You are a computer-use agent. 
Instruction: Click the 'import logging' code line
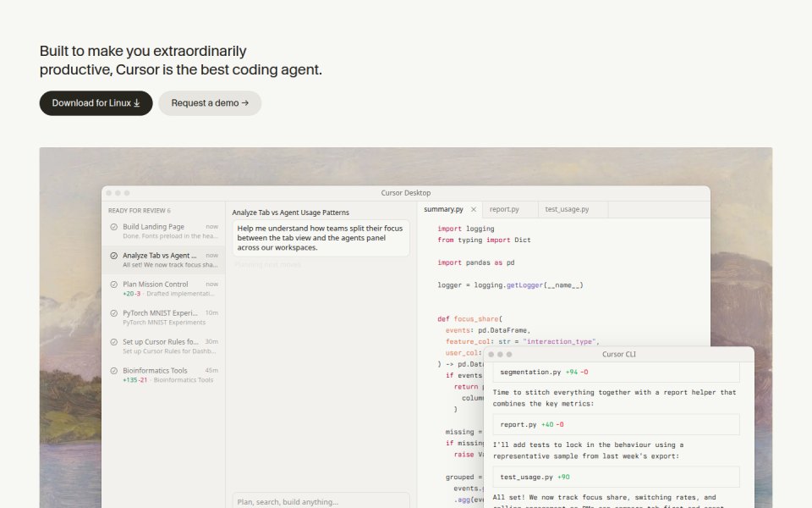(x=465, y=229)
